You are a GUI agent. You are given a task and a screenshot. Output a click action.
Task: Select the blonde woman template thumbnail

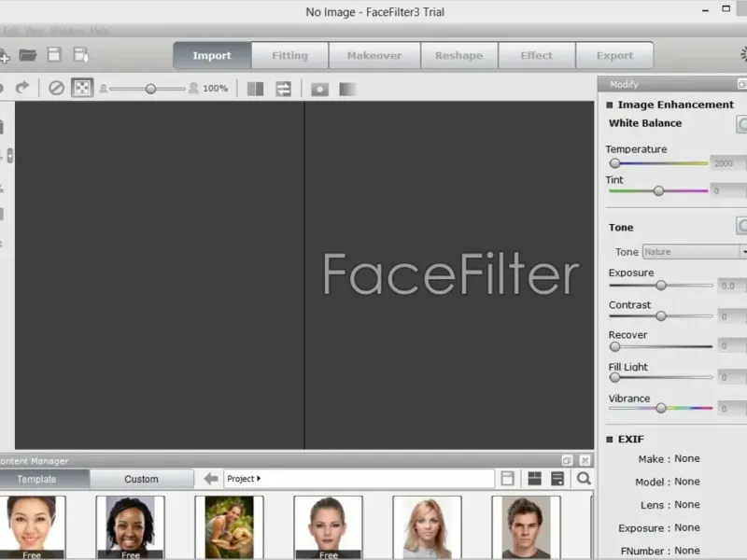(428, 527)
